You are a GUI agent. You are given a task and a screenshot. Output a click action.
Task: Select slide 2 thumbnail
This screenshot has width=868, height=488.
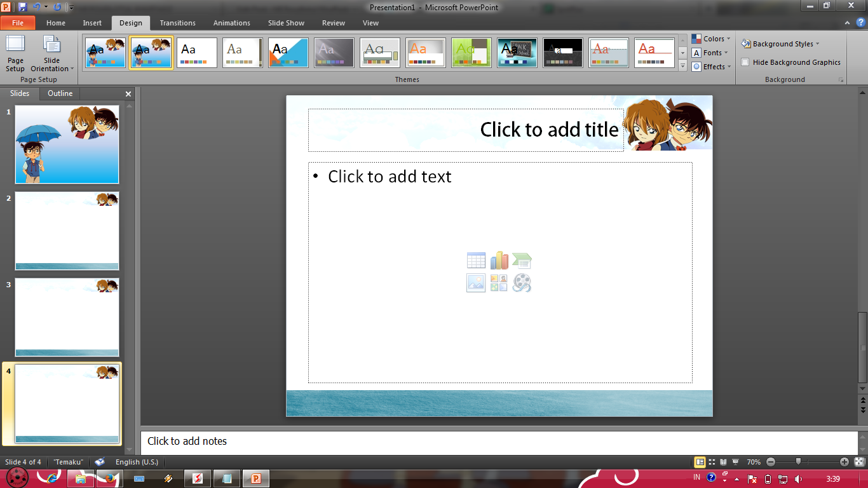[x=67, y=231]
